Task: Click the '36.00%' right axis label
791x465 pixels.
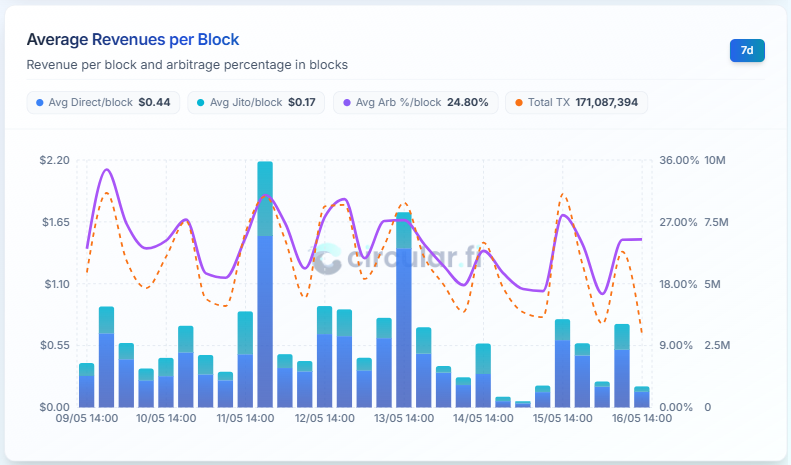Action: [x=679, y=160]
